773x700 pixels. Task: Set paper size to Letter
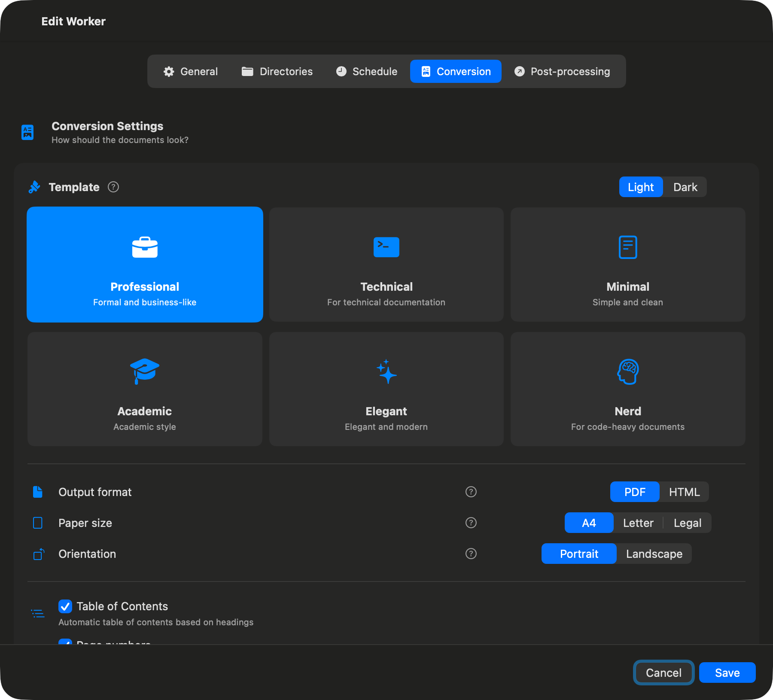point(638,523)
